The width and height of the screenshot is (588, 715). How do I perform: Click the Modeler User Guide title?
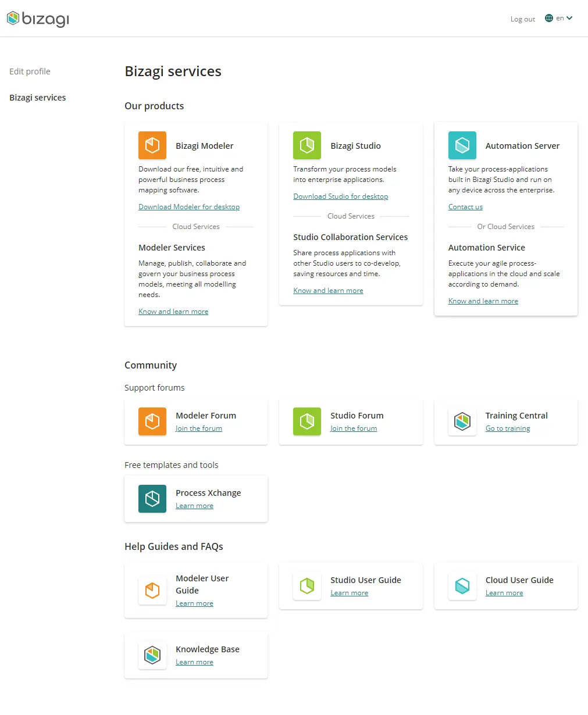202,584
